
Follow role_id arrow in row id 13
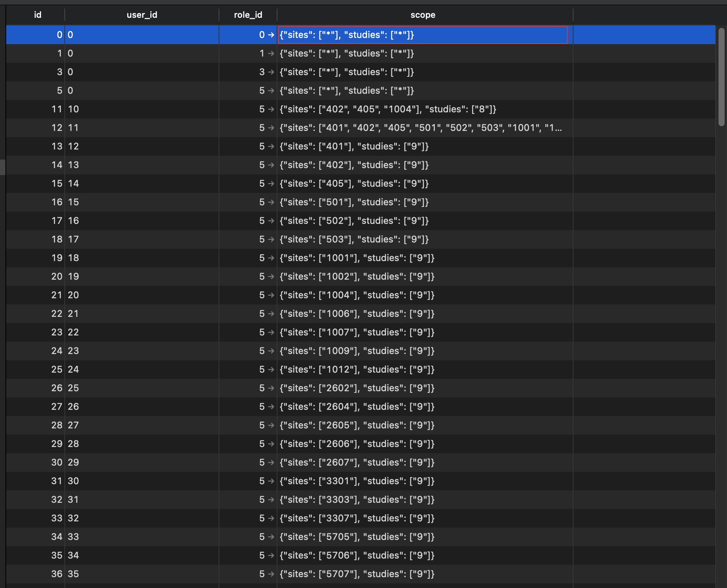click(x=271, y=146)
